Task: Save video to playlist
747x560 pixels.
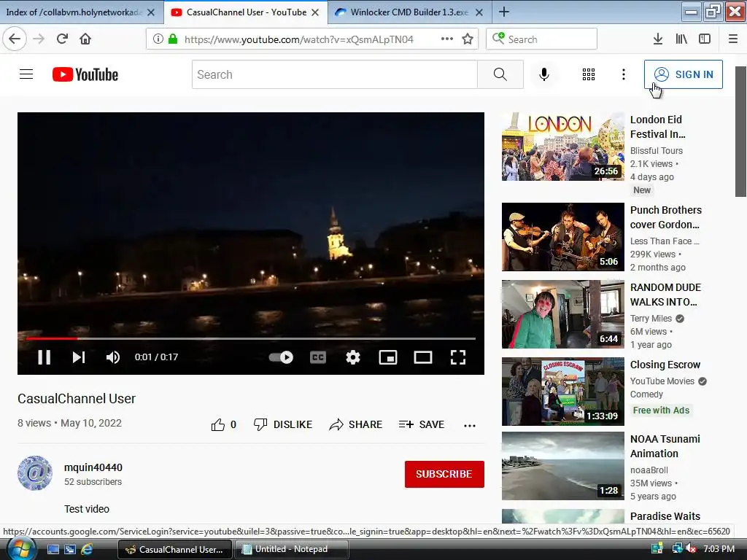Action: point(422,425)
